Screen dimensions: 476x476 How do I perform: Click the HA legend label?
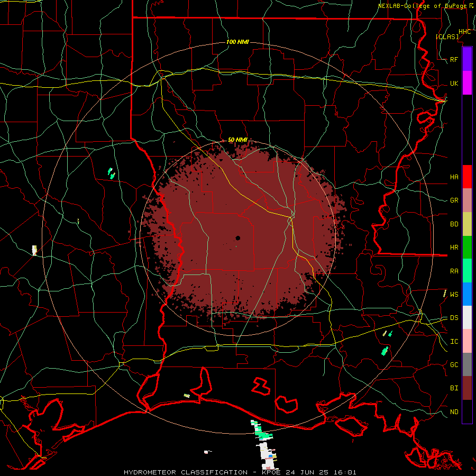(x=454, y=177)
